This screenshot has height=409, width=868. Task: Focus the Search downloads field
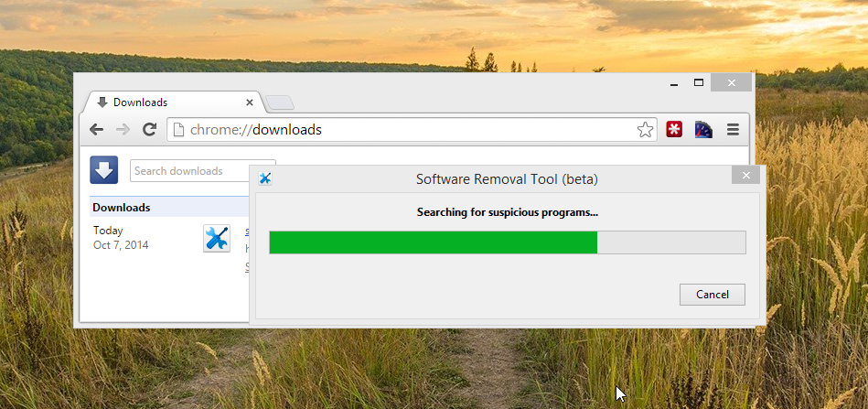coord(190,171)
